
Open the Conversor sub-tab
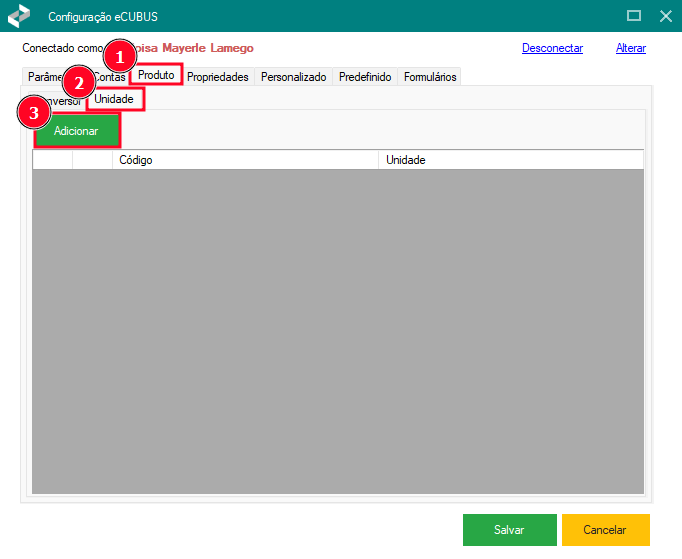66,101
